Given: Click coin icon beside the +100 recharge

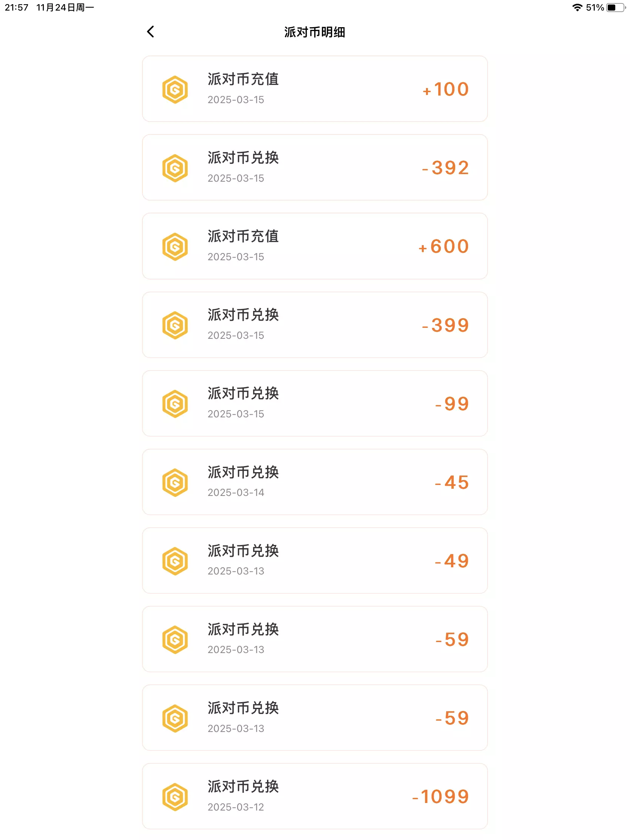Looking at the screenshot, I should click(x=175, y=90).
